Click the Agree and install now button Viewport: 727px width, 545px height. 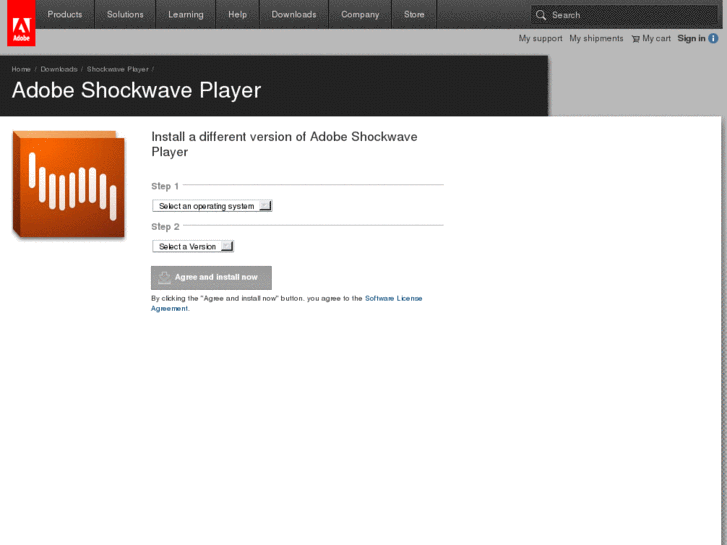click(211, 277)
